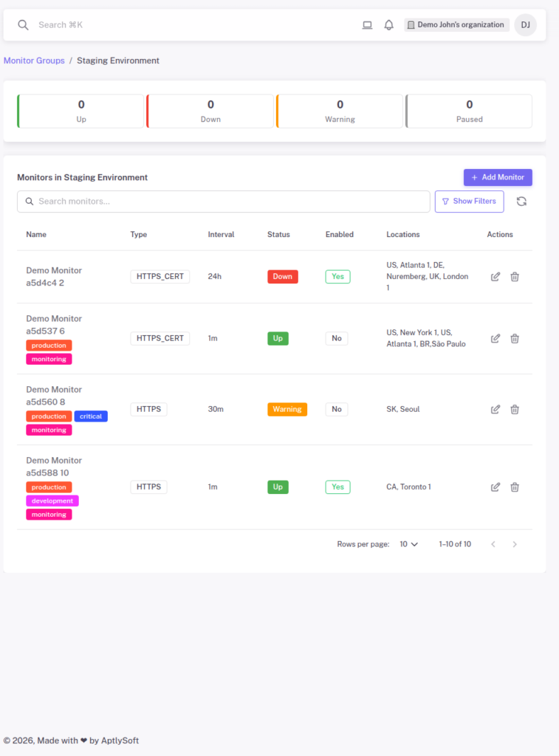
Task: Click the 24h interval value
Action: coord(215,277)
